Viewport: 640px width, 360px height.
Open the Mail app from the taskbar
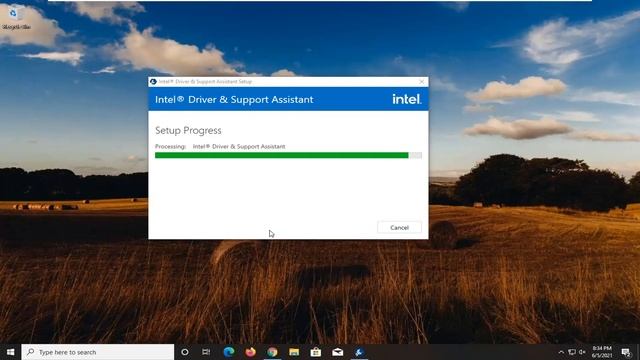pyautogui.click(x=338, y=352)
